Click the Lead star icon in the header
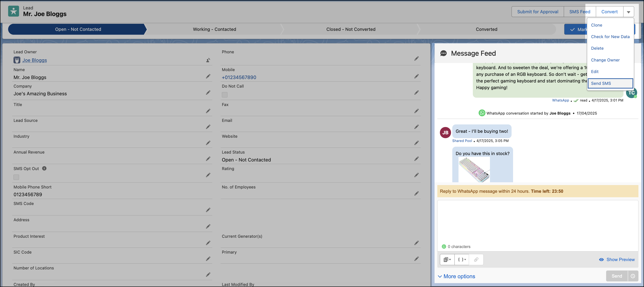Viewport: 644px width, 287px height. coord(14,11)
